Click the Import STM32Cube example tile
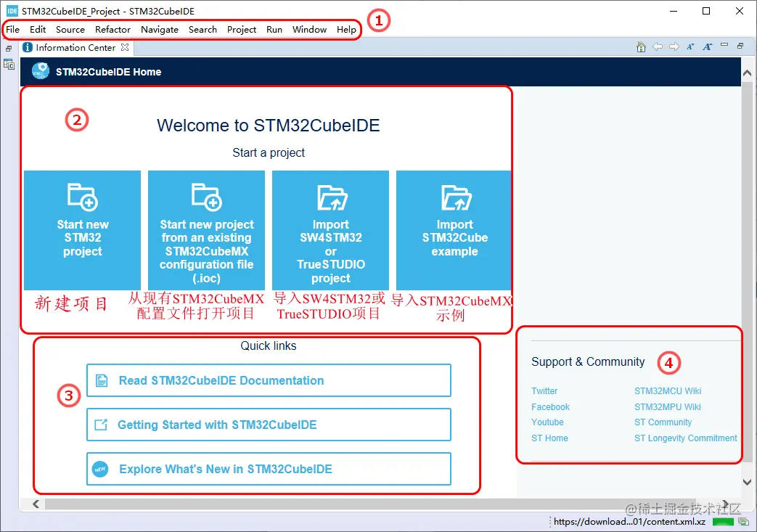Screen dimensions: 757x532 (454, 230)
